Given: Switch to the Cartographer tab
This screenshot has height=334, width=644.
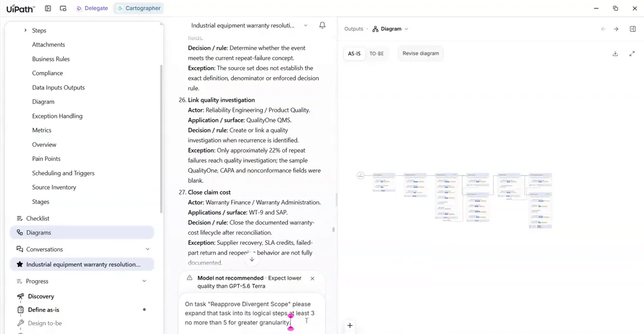Looking at the screenshot, I should click(139, 8).
